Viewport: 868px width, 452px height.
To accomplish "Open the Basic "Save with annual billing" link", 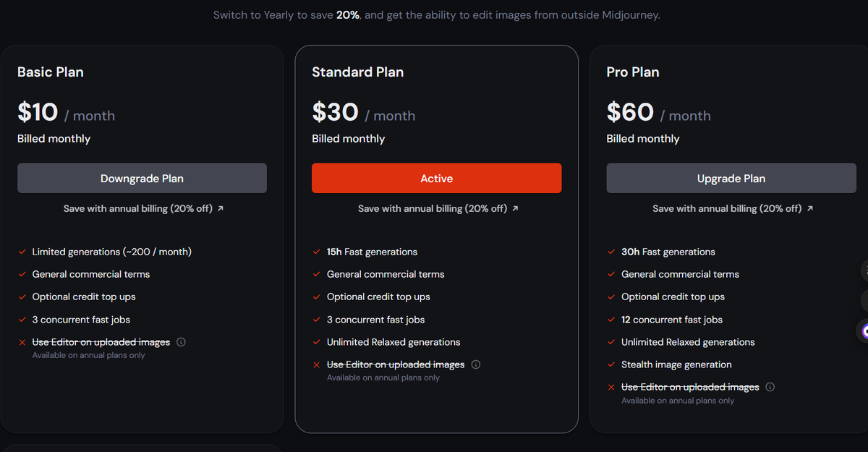I will click(x=142, y=208).
